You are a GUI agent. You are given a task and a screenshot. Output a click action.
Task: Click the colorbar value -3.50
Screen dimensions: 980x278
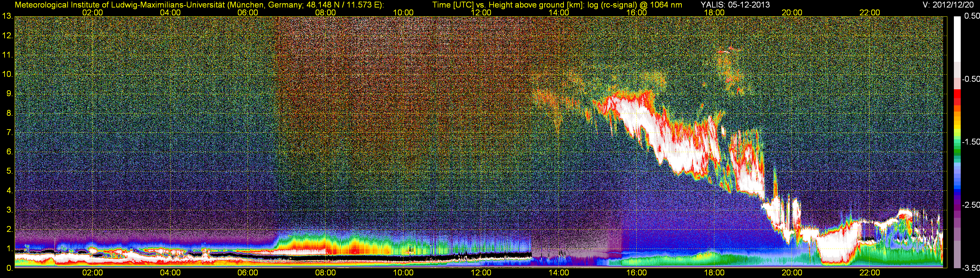pyautogui.click(x=971, y=268)
